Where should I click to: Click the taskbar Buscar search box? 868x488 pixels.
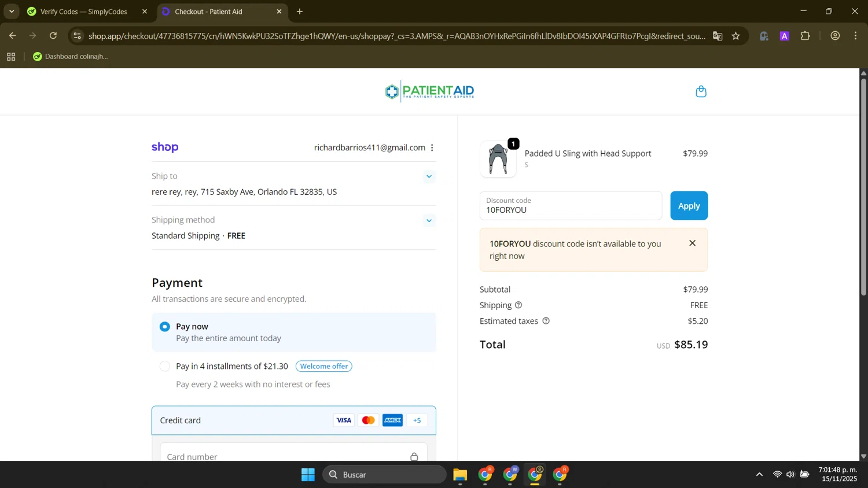[384, 475]
